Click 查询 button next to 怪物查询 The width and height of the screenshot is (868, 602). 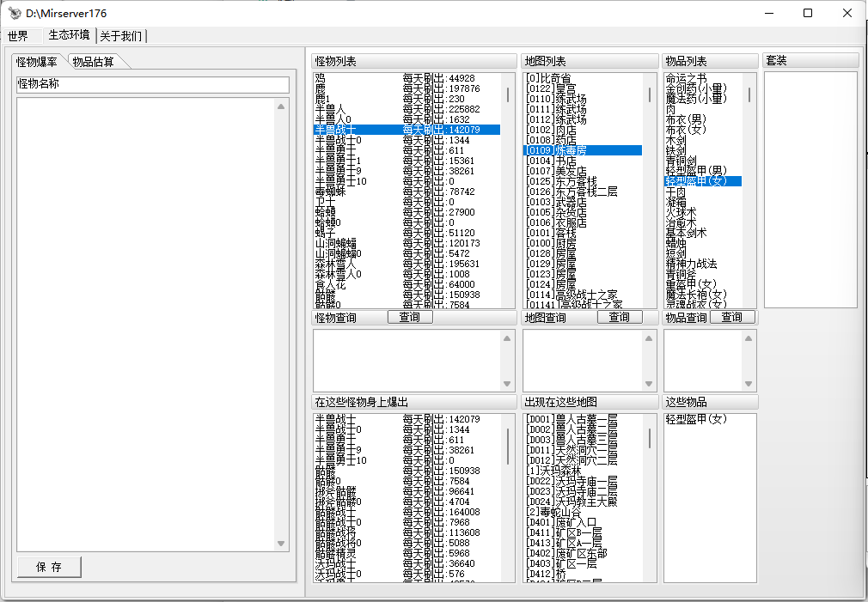click(x=410, y=317)
